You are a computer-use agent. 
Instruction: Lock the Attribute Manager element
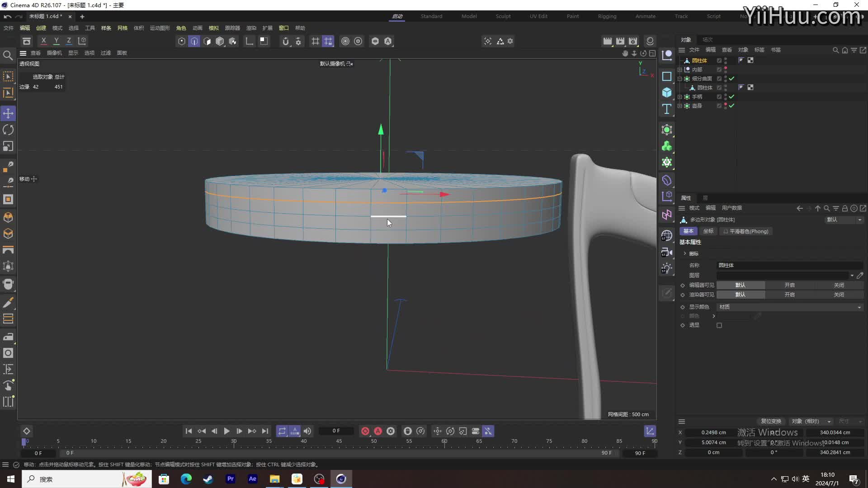844,208
